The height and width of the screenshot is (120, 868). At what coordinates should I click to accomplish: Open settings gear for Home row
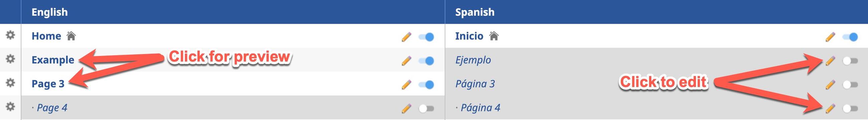coord(10,35)
